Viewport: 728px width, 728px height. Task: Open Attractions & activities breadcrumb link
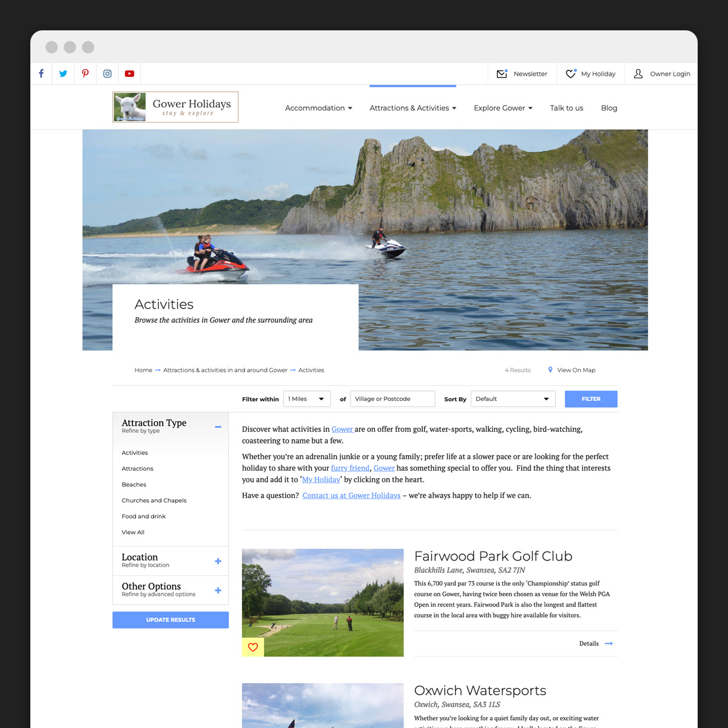click(225, 370)
